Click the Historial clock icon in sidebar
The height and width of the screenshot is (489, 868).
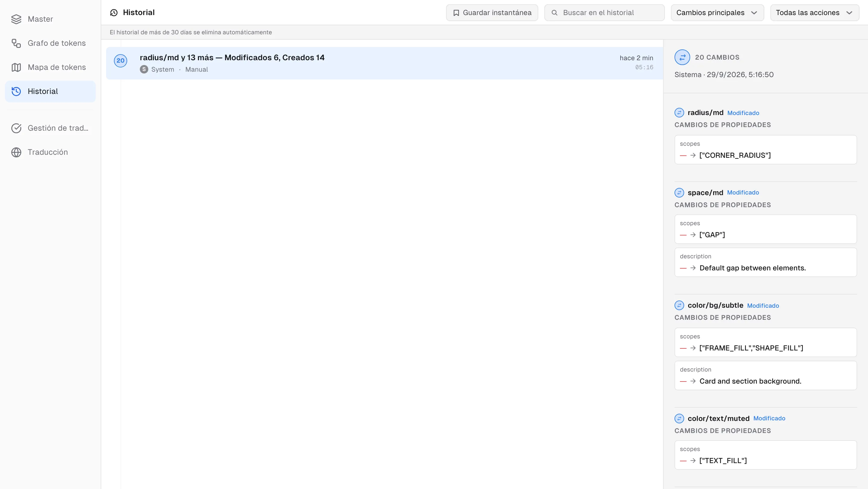(x=16, y=91)
